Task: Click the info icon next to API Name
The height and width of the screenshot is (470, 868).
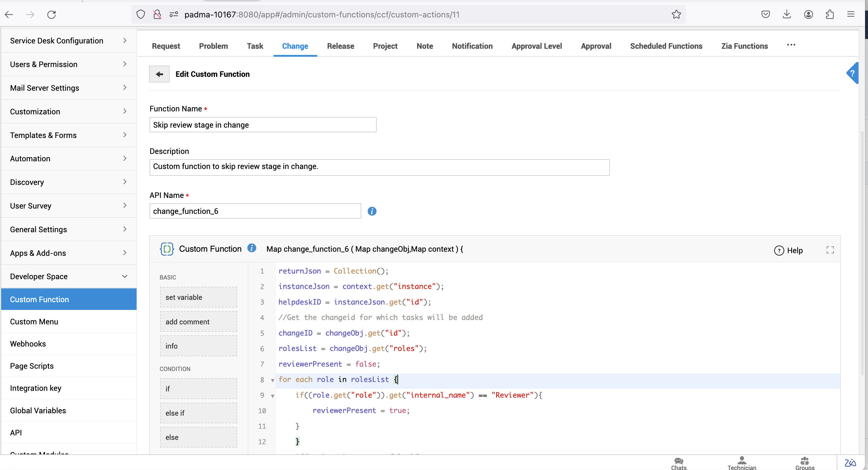Action: pyautogui.click(x=372, y=211)
